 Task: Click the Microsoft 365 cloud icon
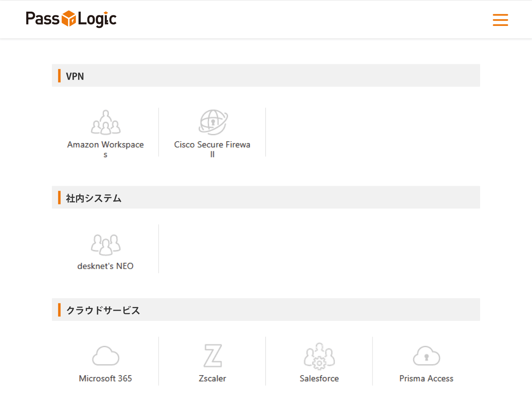[x=106, y=356]
